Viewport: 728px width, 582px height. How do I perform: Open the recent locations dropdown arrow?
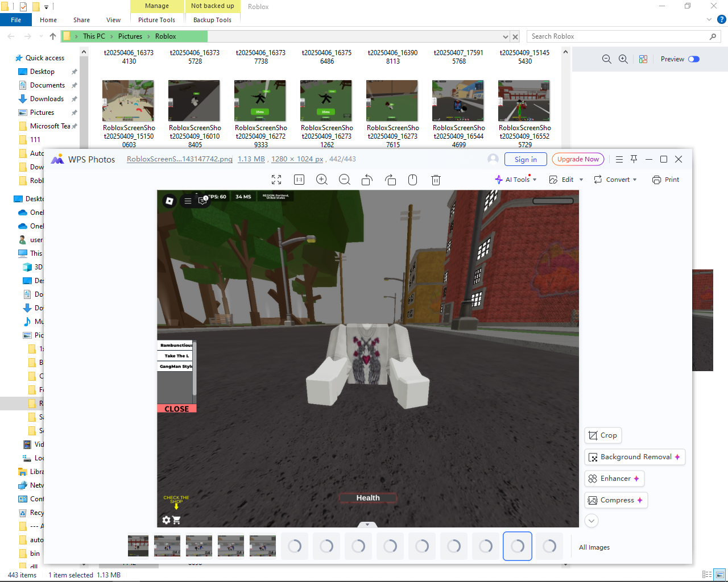tap(41, 36)
